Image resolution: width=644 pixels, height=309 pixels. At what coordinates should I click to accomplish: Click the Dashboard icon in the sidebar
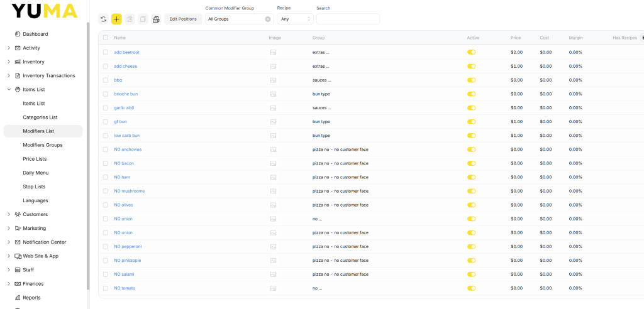17,34
